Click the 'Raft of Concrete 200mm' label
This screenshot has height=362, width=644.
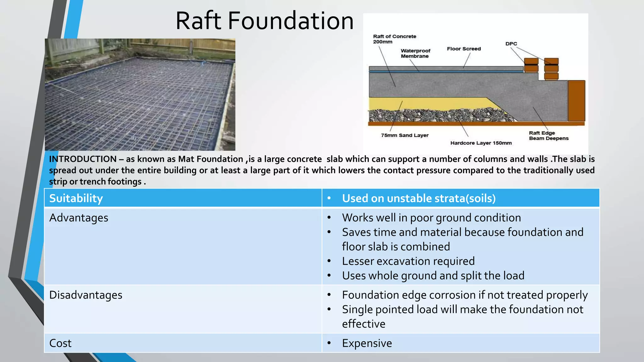394,39
